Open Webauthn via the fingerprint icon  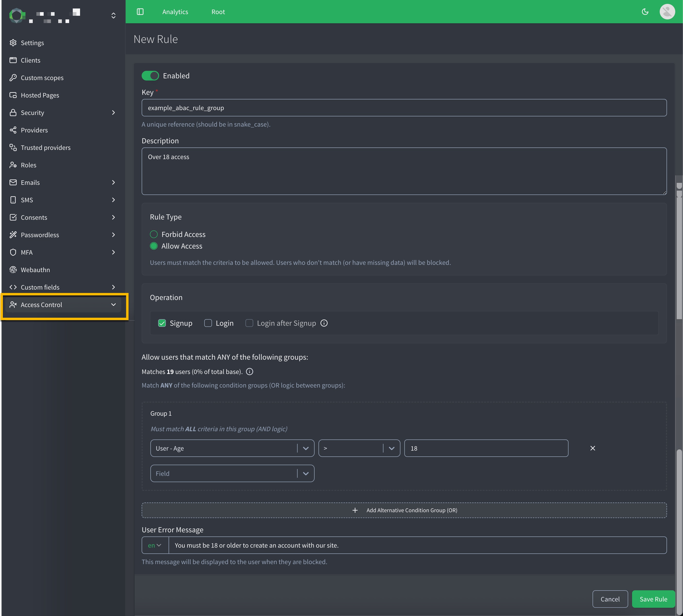click(13, 270)
